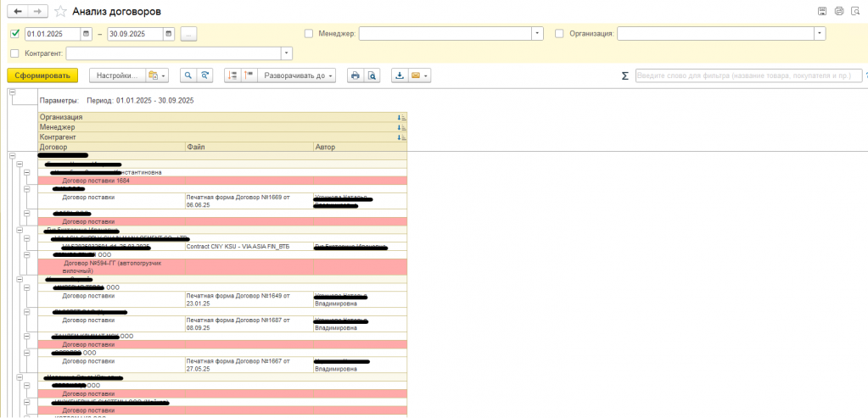This screenshot has width=868, height=418.
Task: Enable the Организация filter checkbox
Action: (559, 34)
